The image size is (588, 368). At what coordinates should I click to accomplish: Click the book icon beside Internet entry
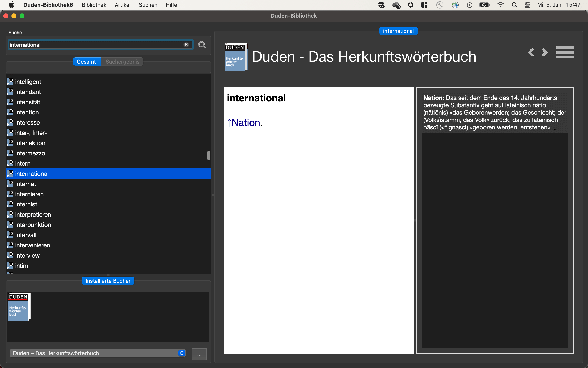pos(10,184)
